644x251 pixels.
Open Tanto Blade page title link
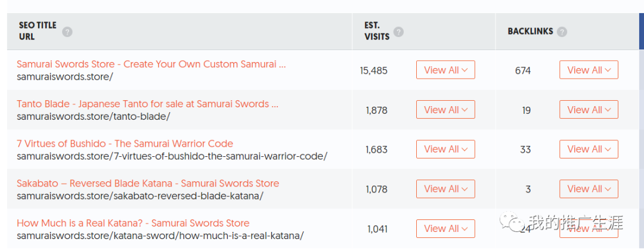click(147, 104)
